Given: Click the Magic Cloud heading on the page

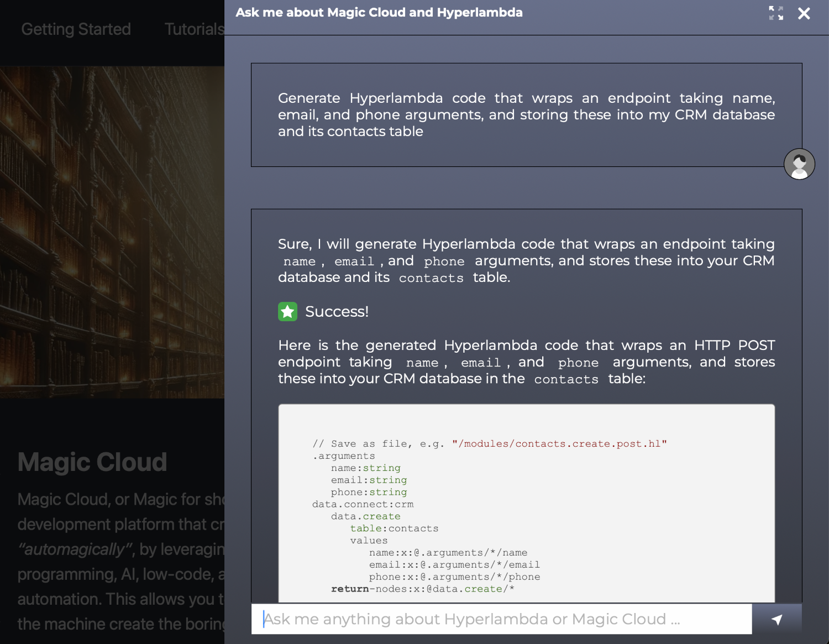Looking at the screenshot, I should [92, 462].
